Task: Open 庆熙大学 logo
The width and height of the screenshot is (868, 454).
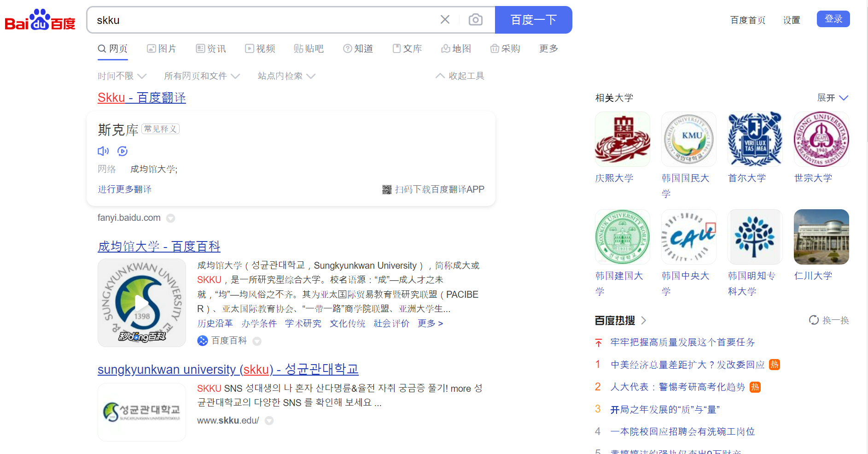Action: pyautogui.click(x=623, y=139)
